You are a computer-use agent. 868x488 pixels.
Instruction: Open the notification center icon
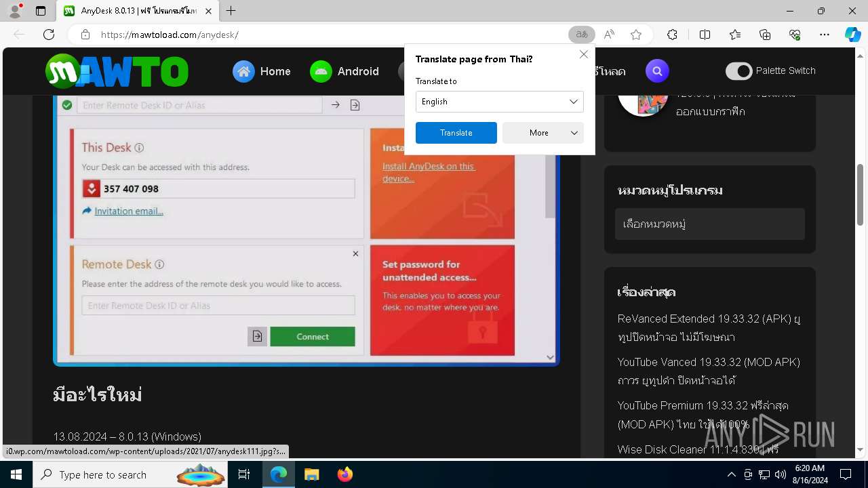[846, 474]
